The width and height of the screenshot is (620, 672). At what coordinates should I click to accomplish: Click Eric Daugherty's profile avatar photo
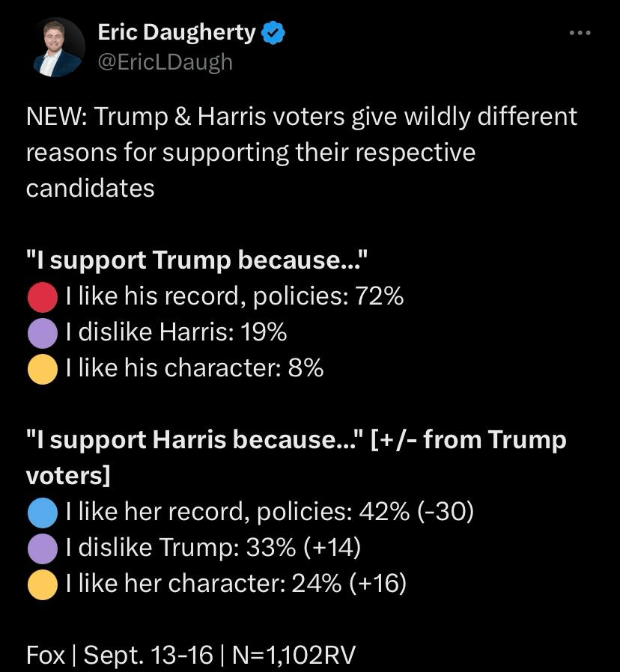coord(58,47)
